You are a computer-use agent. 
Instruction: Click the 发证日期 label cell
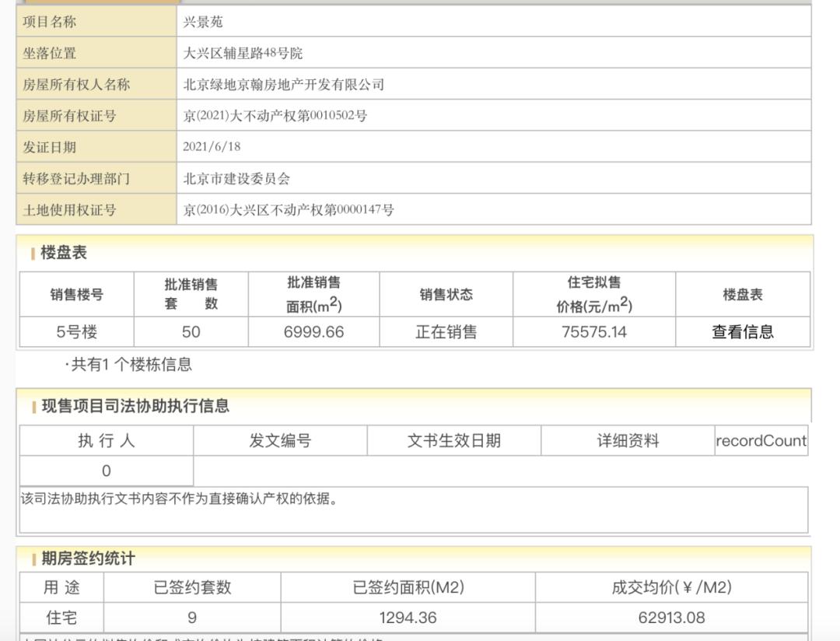tap(96, 147)
